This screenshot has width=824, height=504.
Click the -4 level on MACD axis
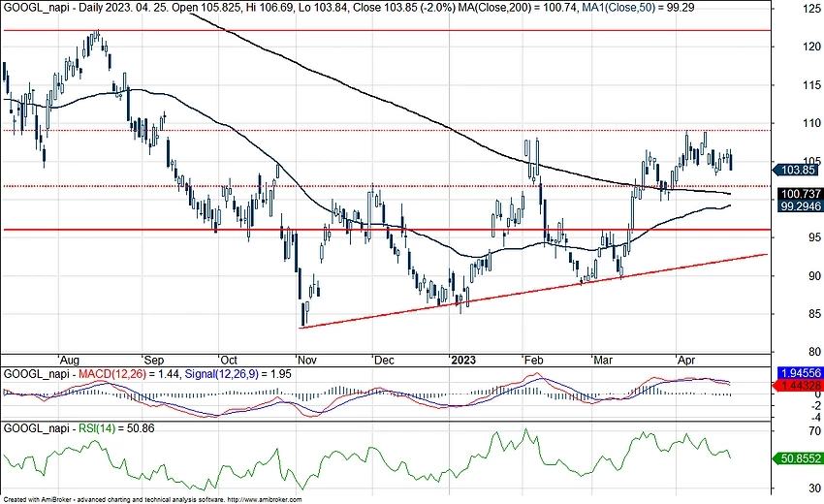click(815, 418)
